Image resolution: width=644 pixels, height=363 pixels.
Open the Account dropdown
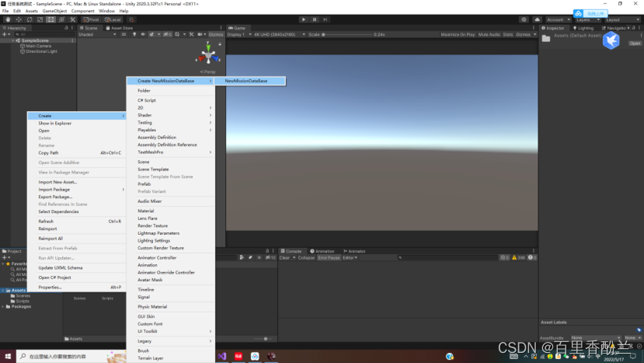[x=559, y=19]
